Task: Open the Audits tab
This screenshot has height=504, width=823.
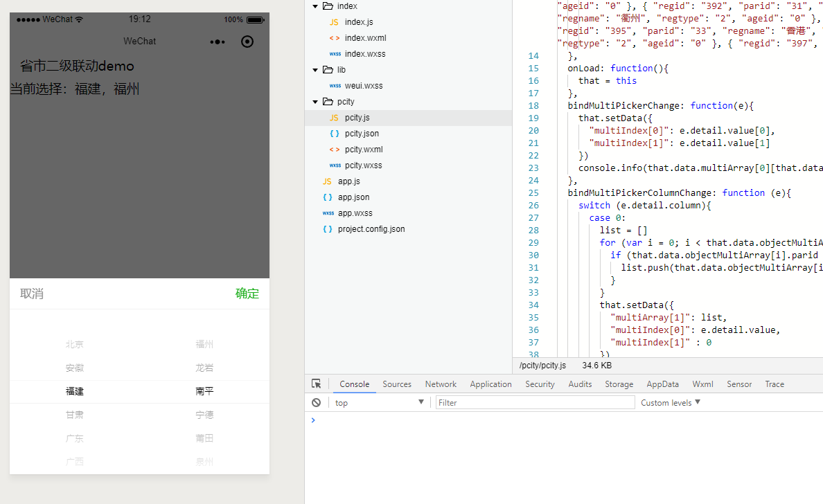Action: [x=580, y=384]
